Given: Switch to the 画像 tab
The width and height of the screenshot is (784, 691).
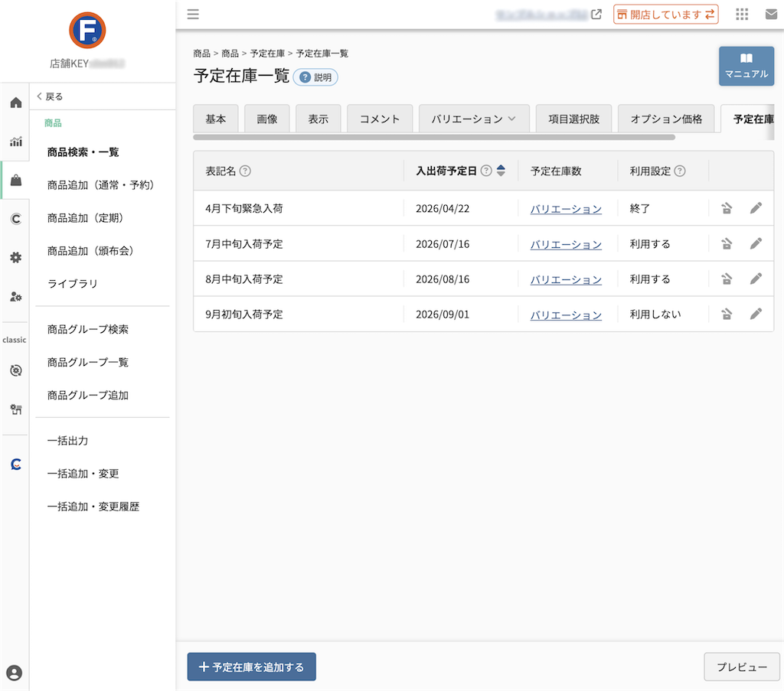Looking at the screenshot, I should tap(267, 119).
